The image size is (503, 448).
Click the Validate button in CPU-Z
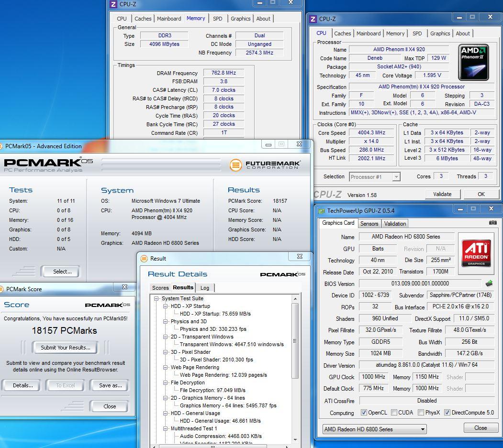[442, 194]
